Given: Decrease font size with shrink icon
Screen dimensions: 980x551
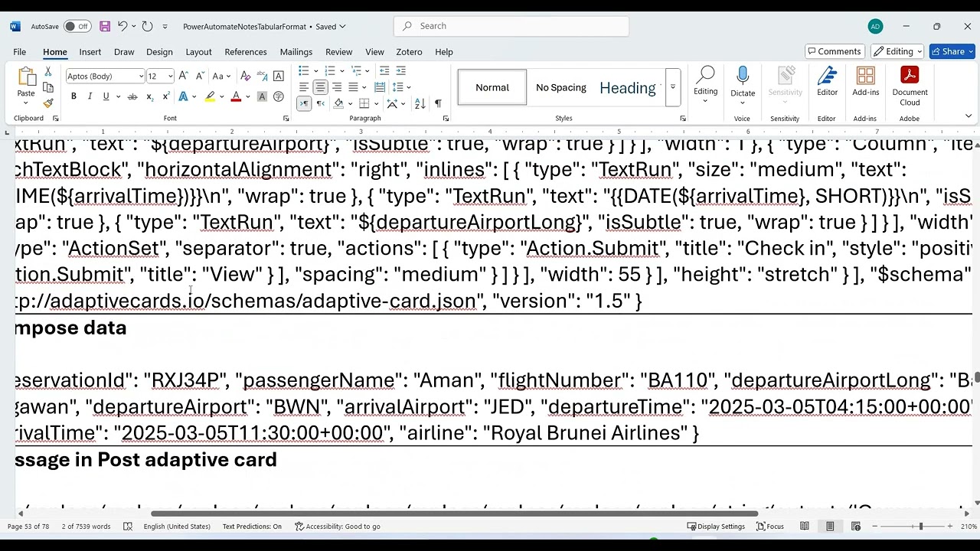Looking at the screenshot, I should click(199, 76).
